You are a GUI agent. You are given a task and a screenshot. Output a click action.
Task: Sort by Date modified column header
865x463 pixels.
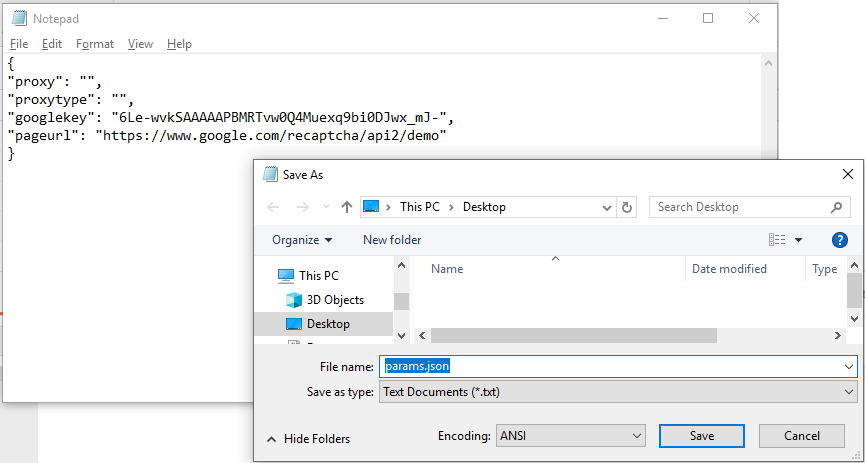729,269
